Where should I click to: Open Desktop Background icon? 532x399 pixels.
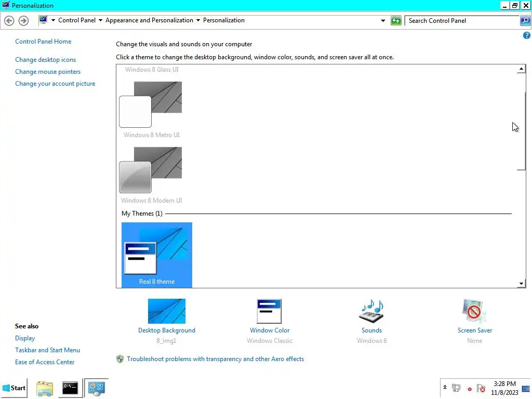167,311
